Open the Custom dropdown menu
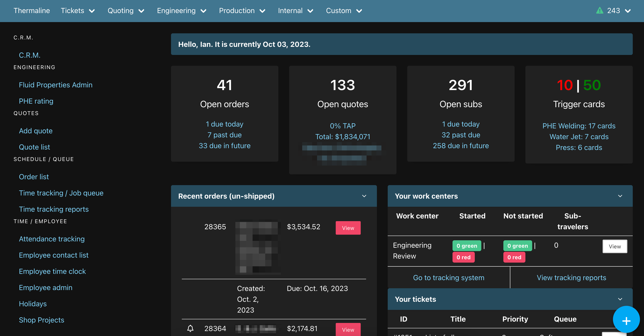The height and width of the screenshot is (336, 644). click(344, 11)
